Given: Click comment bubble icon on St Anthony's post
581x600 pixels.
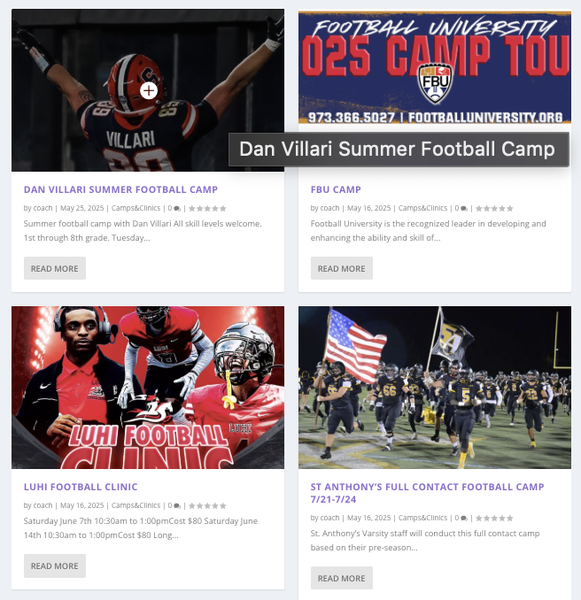Looking at the screenshot, I should (x=464, y=518).
